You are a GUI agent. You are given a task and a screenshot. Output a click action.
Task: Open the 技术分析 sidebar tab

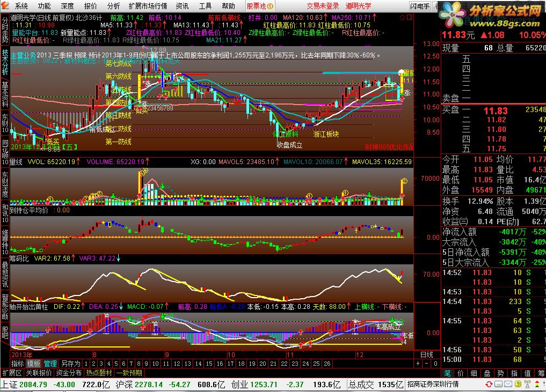pos(5,62)
